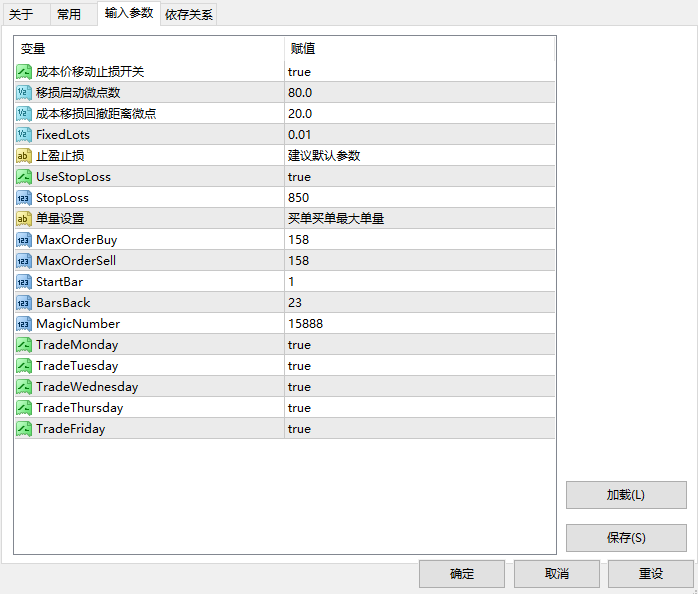Click the integer icon beside MaxOrderBuy
Image resolution: width=698 pixels, height=595 pixels.
point(24,240)
